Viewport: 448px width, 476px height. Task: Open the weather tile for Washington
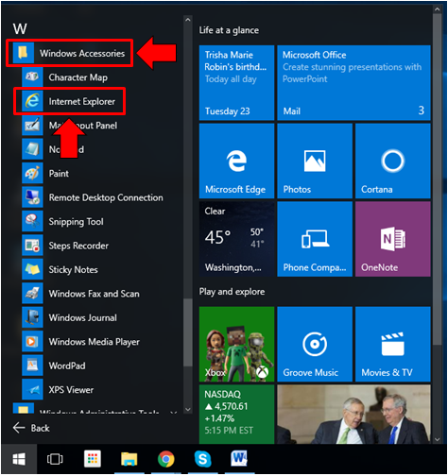pyautogui.click(x=236, y=239)
